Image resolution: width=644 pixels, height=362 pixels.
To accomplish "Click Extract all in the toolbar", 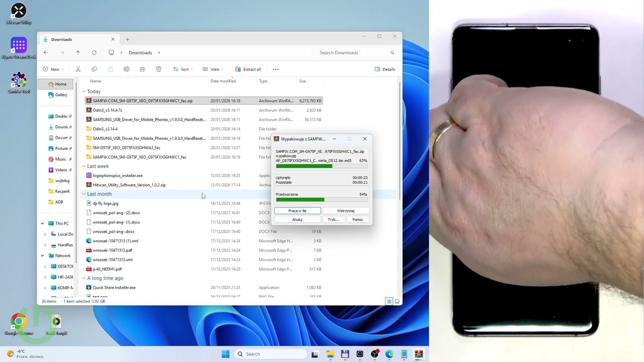I will [248, 69].
